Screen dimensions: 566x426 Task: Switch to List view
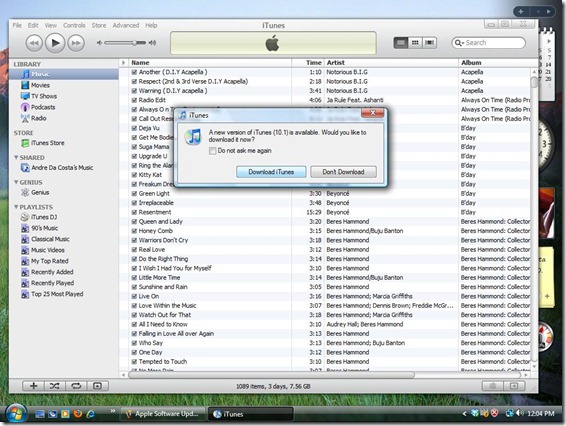[x=401, y=43]
